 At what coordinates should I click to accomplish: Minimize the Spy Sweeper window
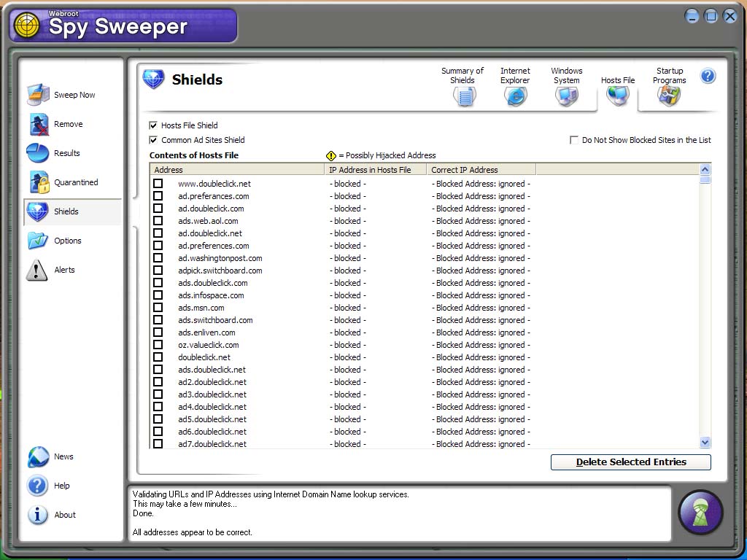[x=692, y=16]
